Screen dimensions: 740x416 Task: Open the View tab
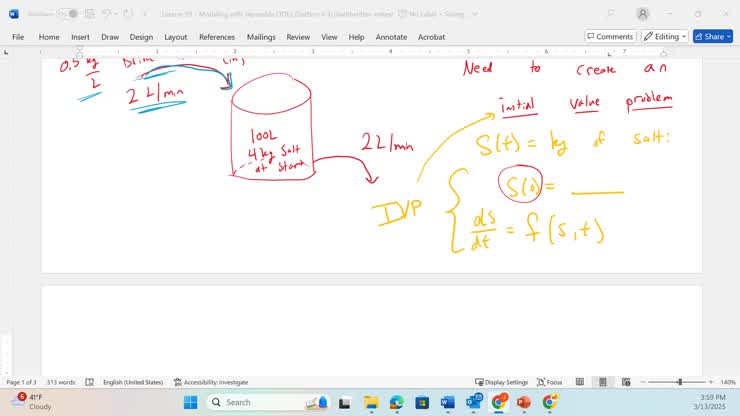(329, 37)
